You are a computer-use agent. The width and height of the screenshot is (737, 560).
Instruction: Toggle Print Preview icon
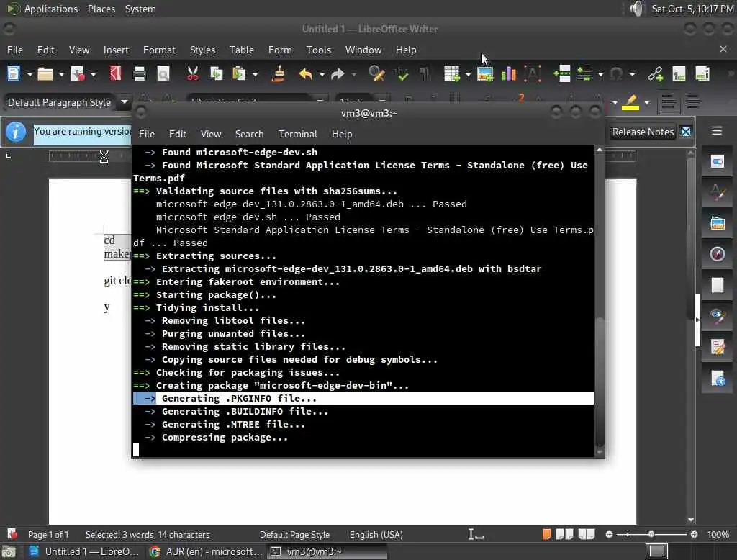(163, 74)
